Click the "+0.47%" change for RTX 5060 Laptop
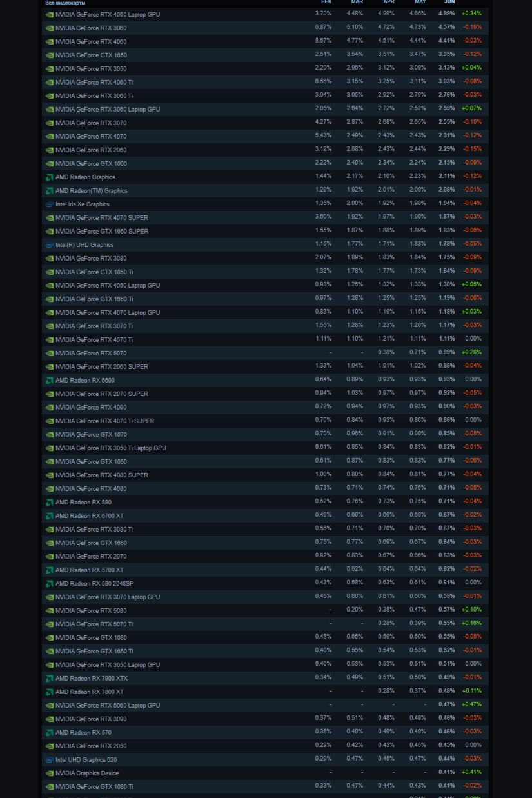532x798 pixels. (471, 704)
